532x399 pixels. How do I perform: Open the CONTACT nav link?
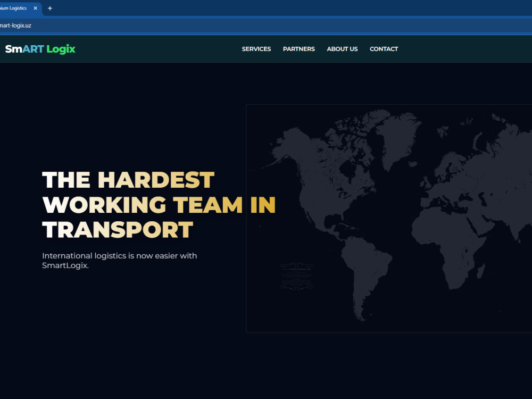tap(384, 49)
